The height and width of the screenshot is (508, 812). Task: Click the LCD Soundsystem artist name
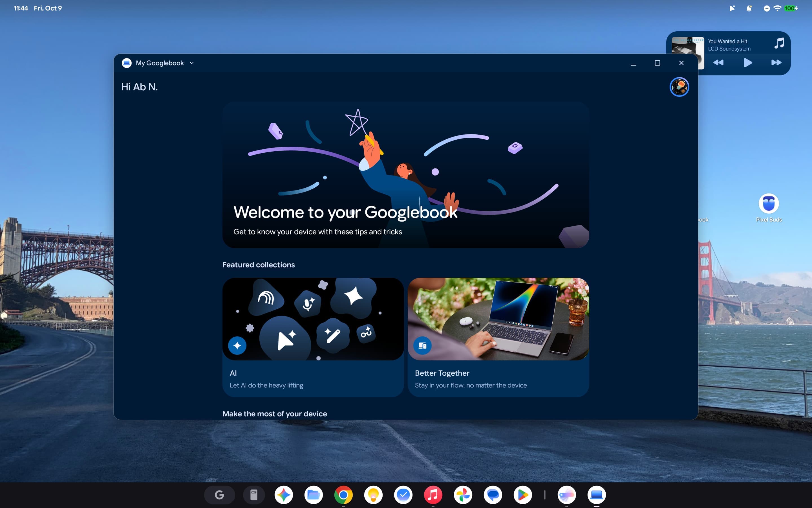tap(729, 49)
